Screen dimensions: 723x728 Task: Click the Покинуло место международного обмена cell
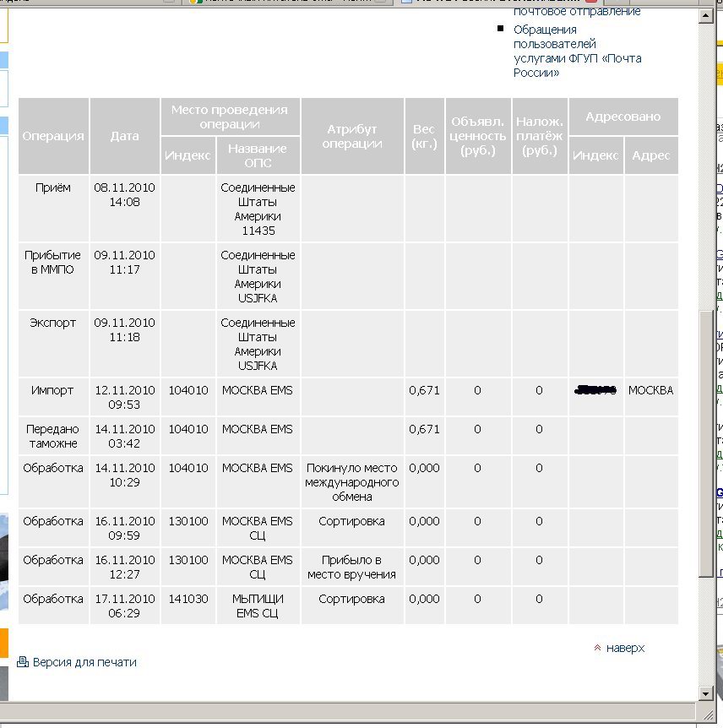pos(352,482)
